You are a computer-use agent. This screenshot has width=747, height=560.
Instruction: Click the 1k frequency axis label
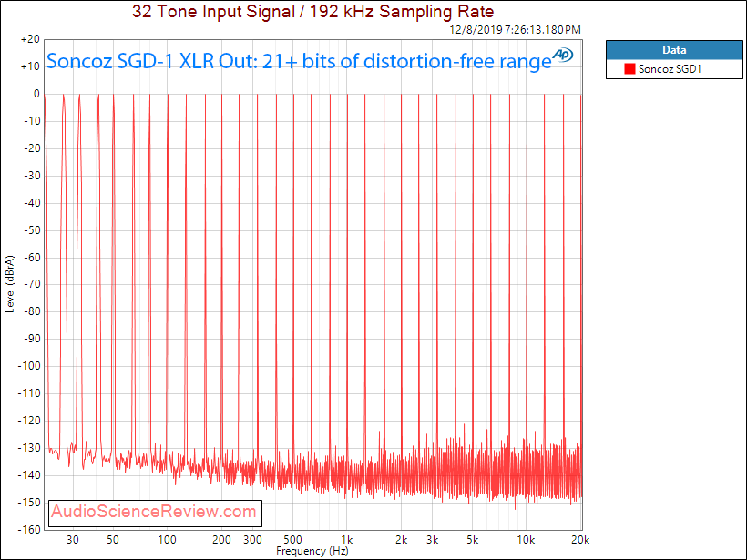pyautogui.click(x=347, y=540)
